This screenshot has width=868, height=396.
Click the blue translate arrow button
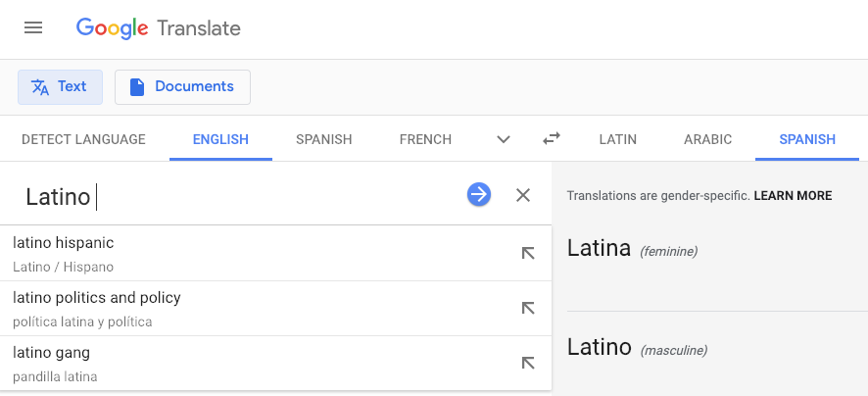click(478, 195)
